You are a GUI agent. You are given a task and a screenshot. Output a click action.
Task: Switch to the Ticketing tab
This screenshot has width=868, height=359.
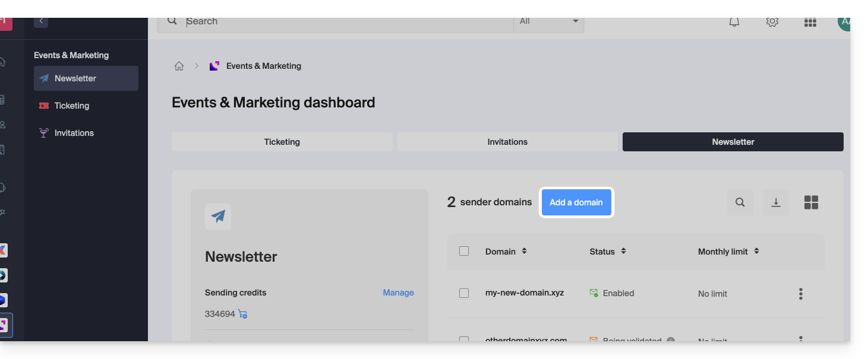(x=282, y=142)
